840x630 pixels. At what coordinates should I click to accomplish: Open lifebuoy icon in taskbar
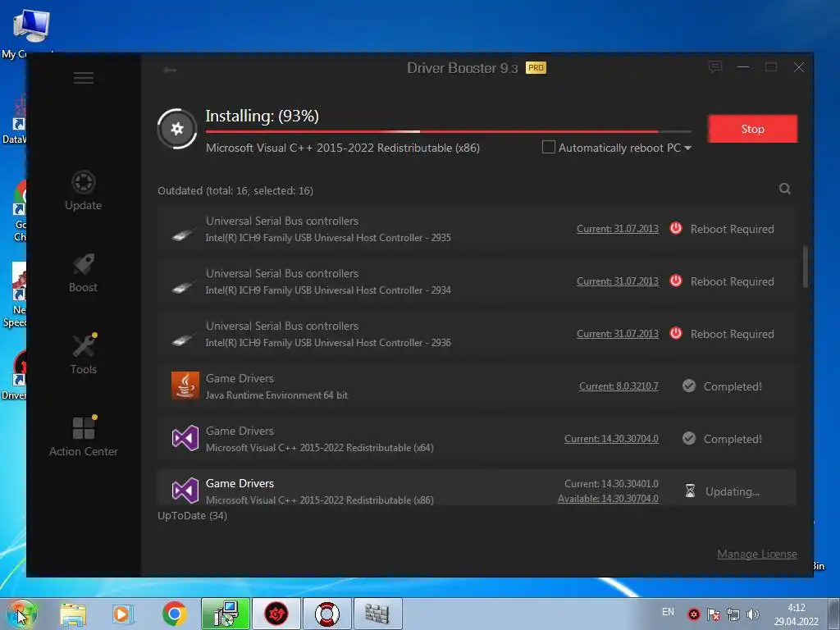tap(327, 614)
